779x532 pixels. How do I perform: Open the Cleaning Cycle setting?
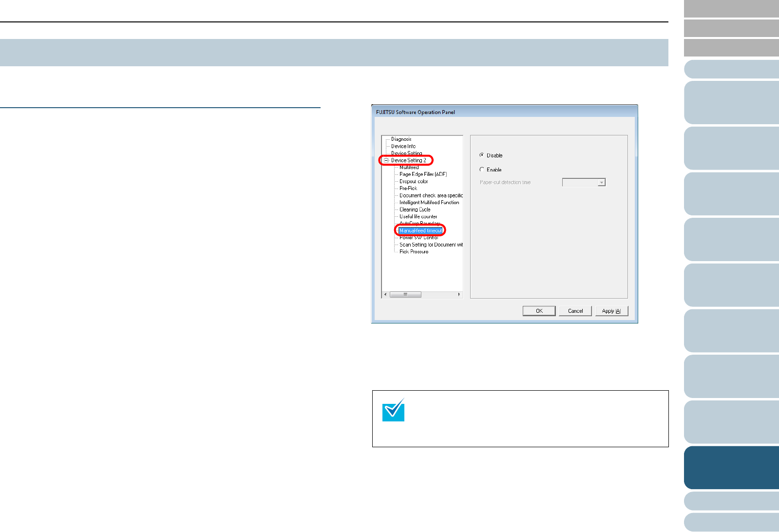pos(415,209)
